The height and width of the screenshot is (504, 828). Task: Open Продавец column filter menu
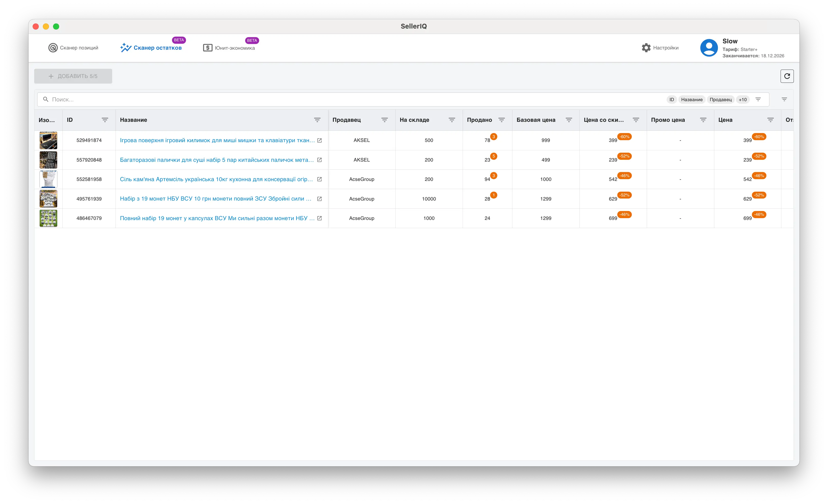point(385,120)
